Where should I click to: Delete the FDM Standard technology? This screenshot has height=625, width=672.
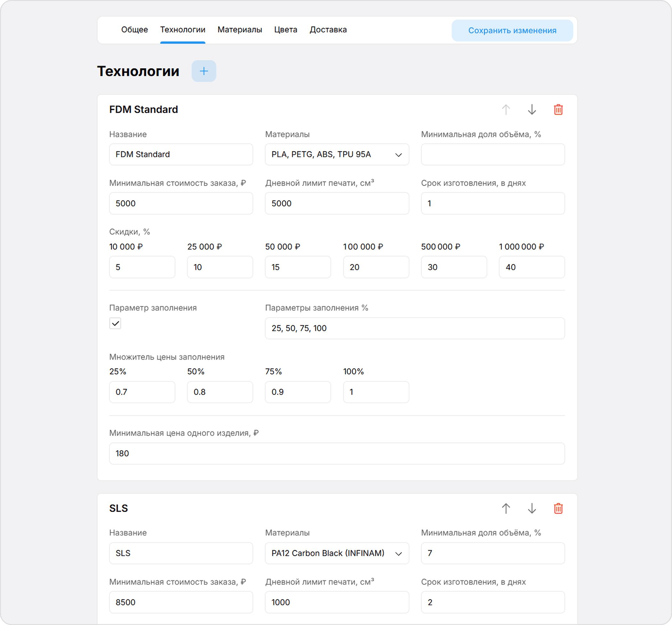pos(558,109)
